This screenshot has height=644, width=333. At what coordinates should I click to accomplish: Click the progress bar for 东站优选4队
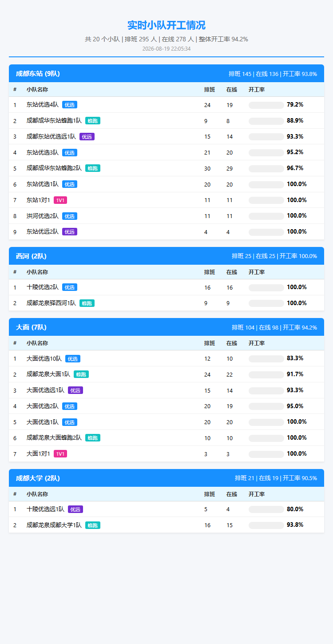tap(266, 105)
